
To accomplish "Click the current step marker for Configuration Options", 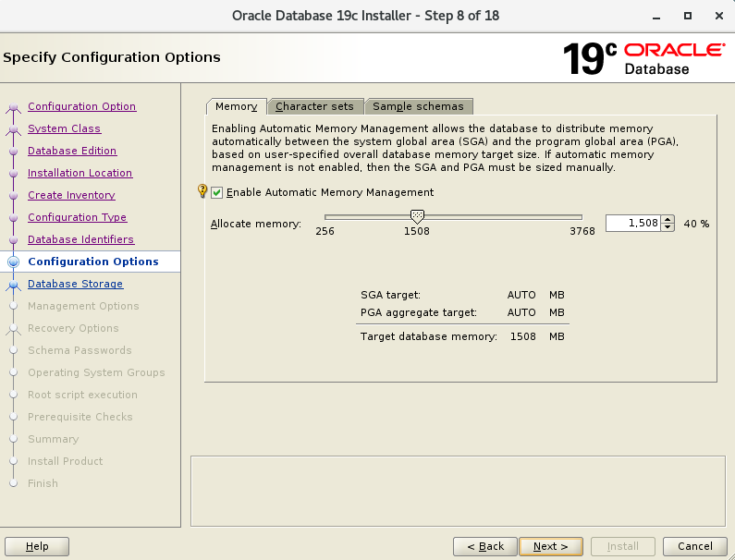I will pos(14,262).
